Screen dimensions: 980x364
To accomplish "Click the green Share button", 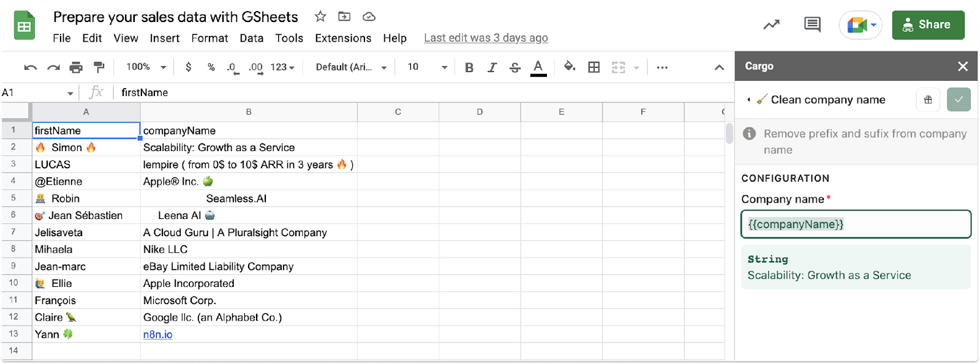I will 928,25.
